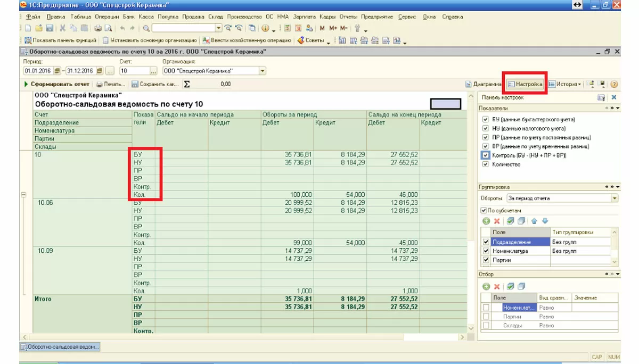Open the Sum (Σ) function icon
This screenshot has height=364, width=639.
187,84
